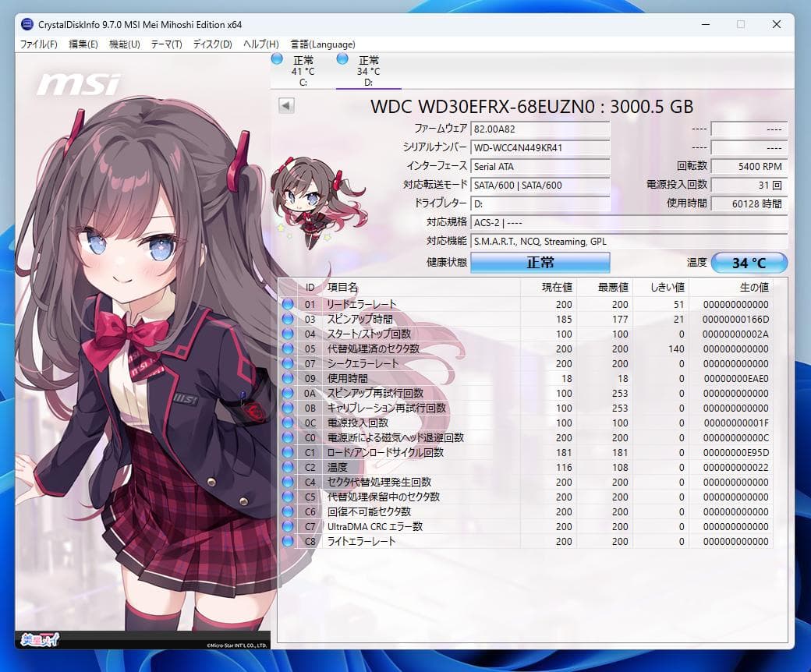Image resolution: width=811 pixels, height=672 pixels.
Task: Select the スピンアップ時間 attribute name
Action: click(x=360, y=319)
